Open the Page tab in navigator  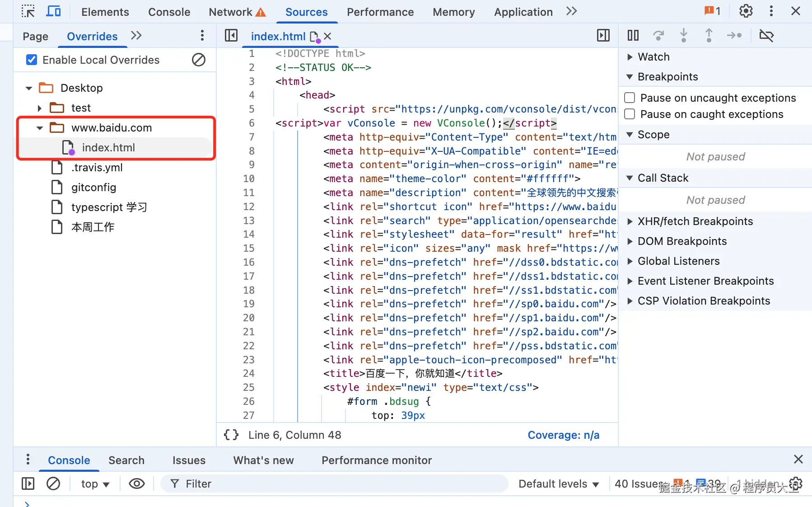35,37
